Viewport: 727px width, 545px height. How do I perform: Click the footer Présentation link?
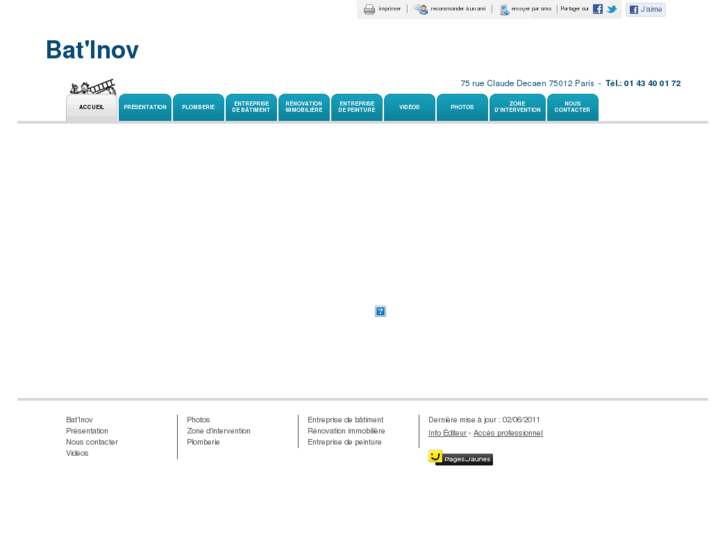87,431
